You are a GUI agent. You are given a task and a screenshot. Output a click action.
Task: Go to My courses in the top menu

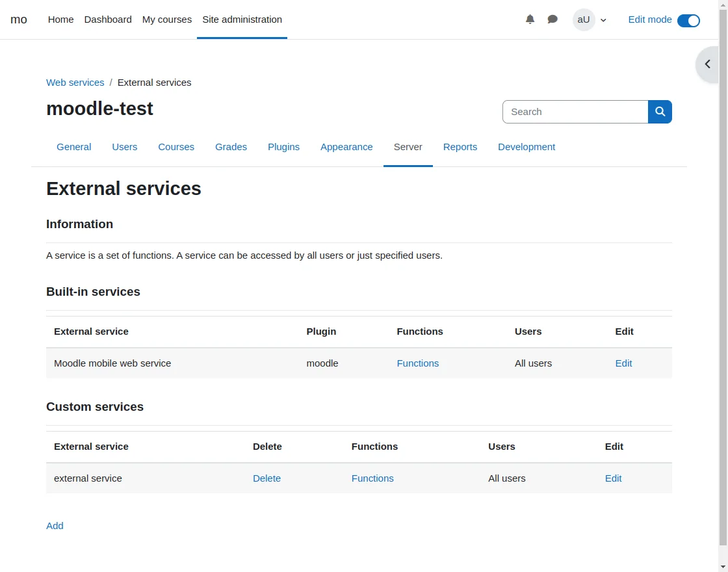167,19
